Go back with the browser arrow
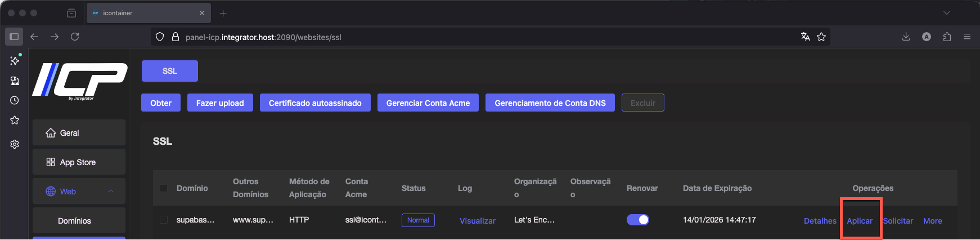The height and width of the screenshot is (240, 980). point(34,37)
